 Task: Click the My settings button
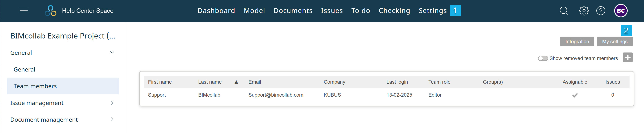(x=615, y=42)
